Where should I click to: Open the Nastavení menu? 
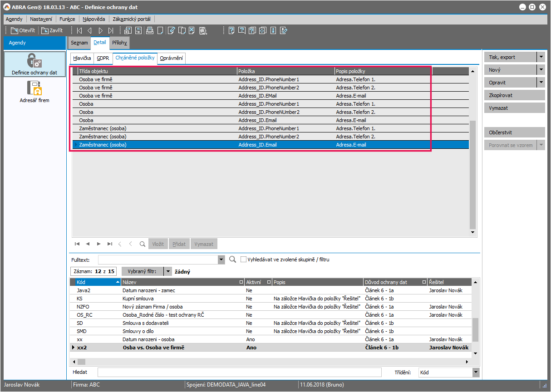41,19
